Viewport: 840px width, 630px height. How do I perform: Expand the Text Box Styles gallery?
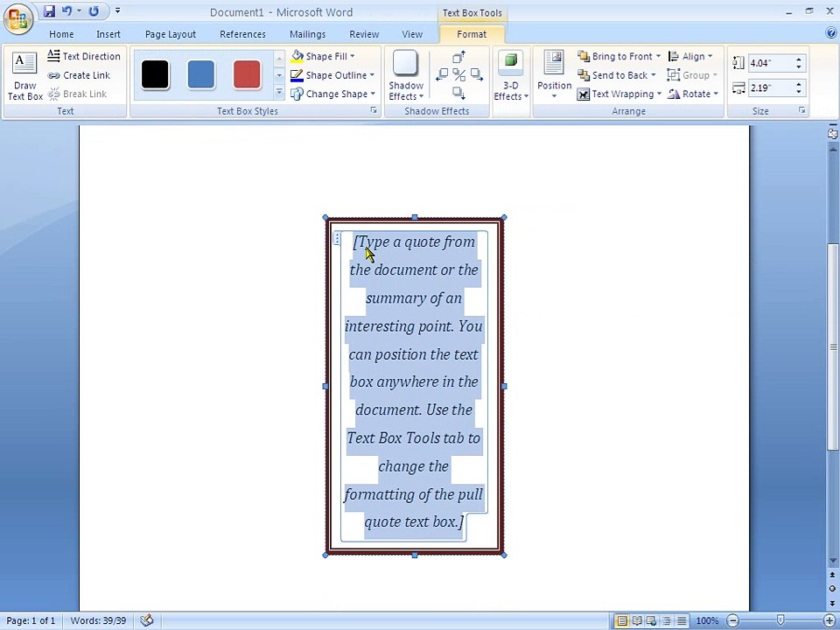tap(279, 93)
